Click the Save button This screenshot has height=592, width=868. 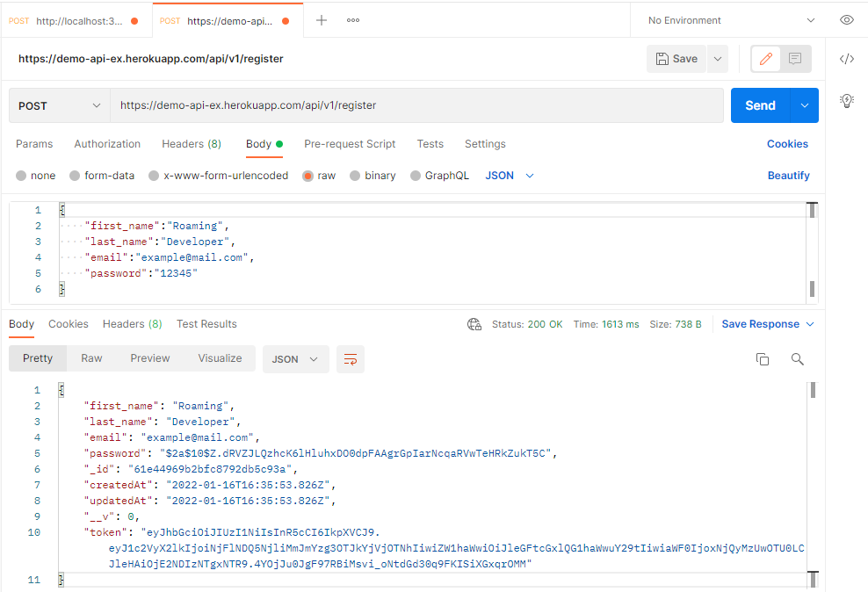[x=676, y=59]
